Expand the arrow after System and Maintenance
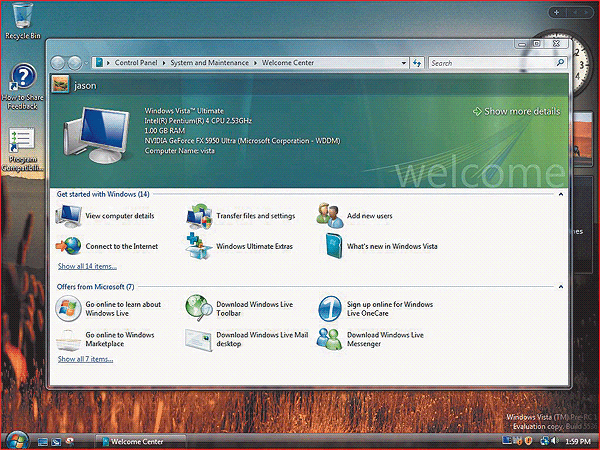The width and height of the screenshot is (600, 450). click(255, 63)
